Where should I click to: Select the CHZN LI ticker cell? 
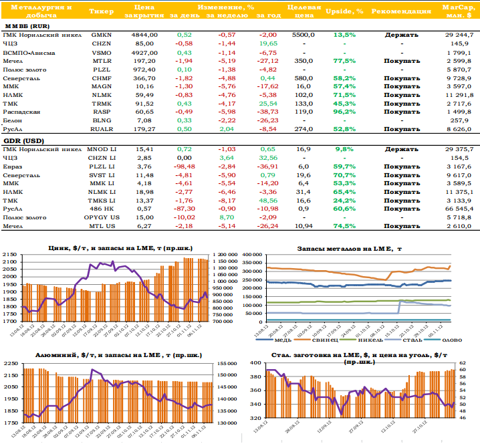click(x=102, y=158)
